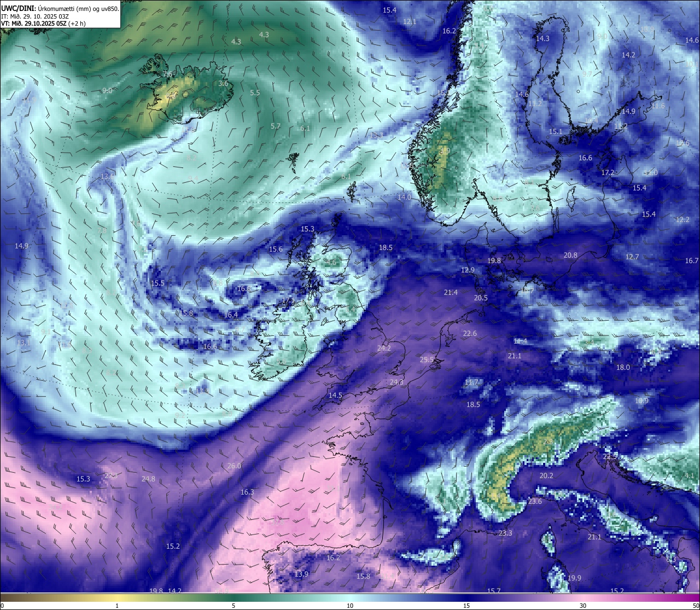Click the map value '24.2' over England
Viewport: 700px width, 610px height.
point(384,348)
